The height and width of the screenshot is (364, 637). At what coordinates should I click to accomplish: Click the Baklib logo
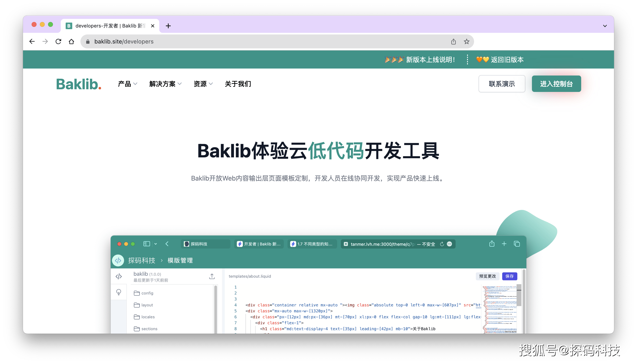coord(79,84)
